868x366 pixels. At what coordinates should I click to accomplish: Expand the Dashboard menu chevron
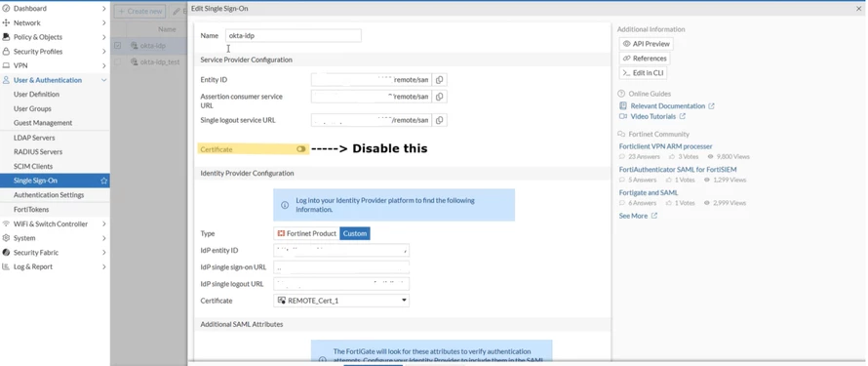click(x=104, y=9)
